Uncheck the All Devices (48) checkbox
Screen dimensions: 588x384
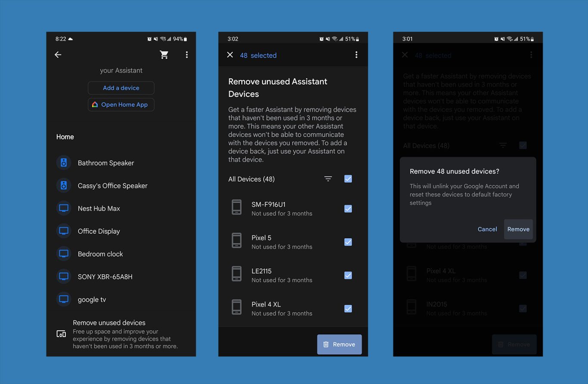[348, 179]
